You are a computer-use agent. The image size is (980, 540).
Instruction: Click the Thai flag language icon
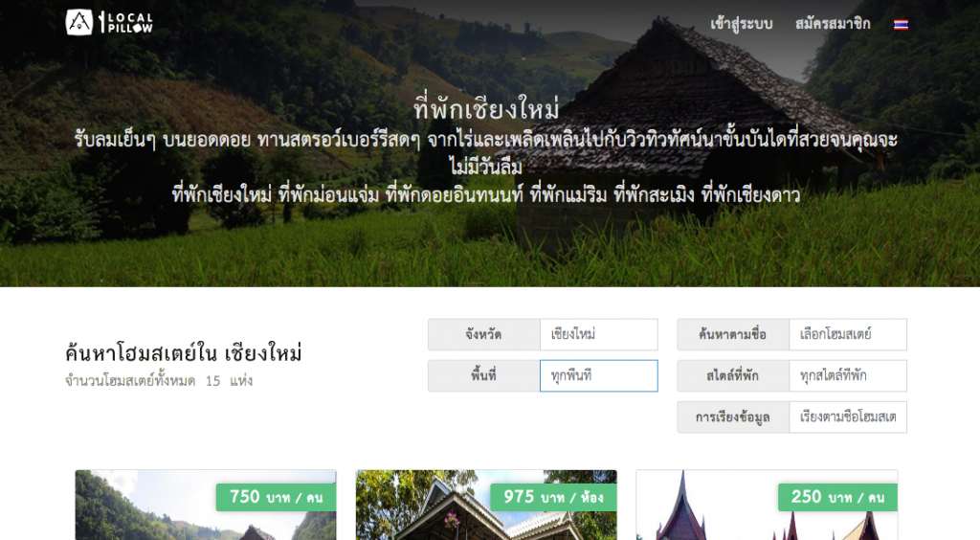[x=901, y=24]
